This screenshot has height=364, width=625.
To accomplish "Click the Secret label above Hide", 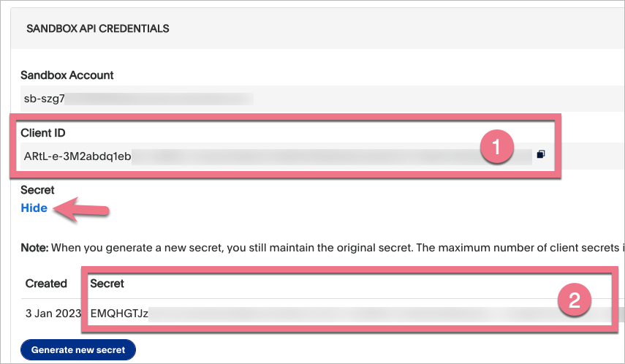I will point(37,190).
